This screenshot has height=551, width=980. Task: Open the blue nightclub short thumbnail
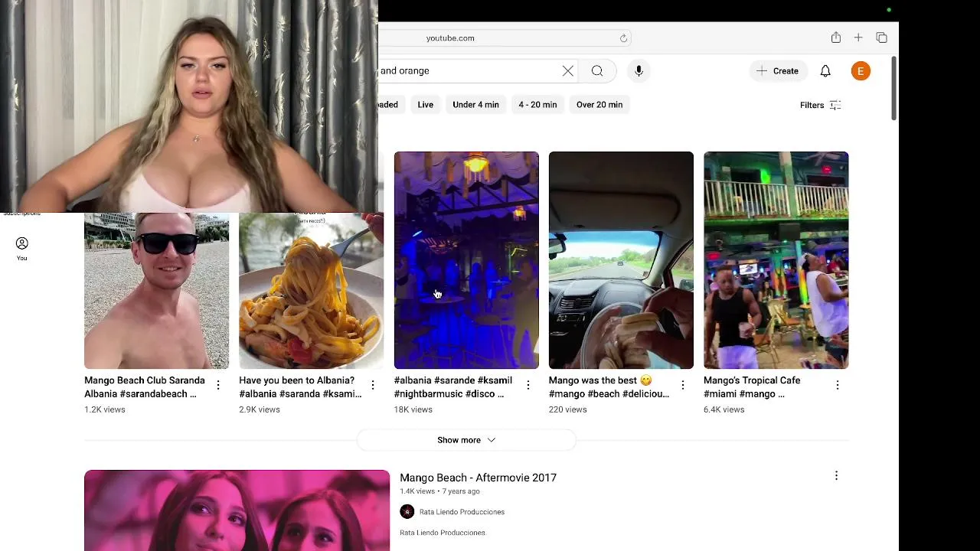[466, 260]
